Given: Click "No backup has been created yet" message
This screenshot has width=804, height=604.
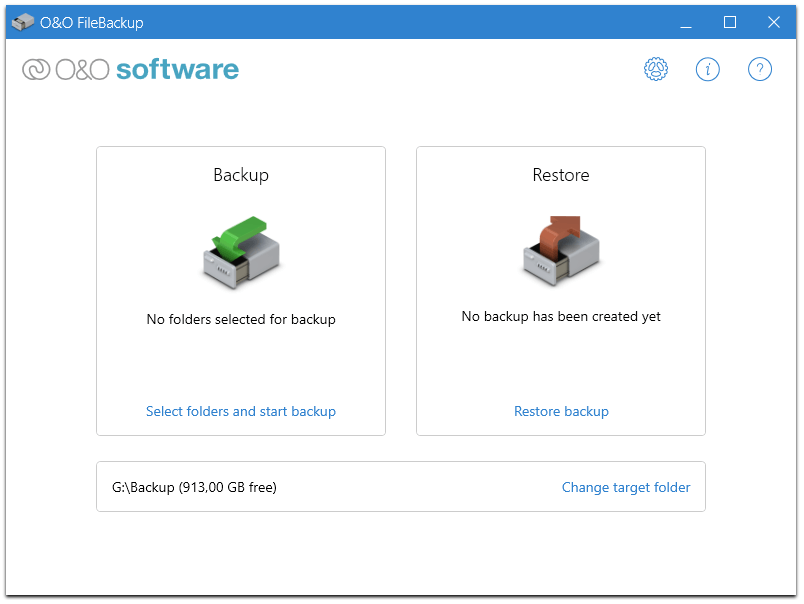Looking at the screenshot, I should coord(561,316).
